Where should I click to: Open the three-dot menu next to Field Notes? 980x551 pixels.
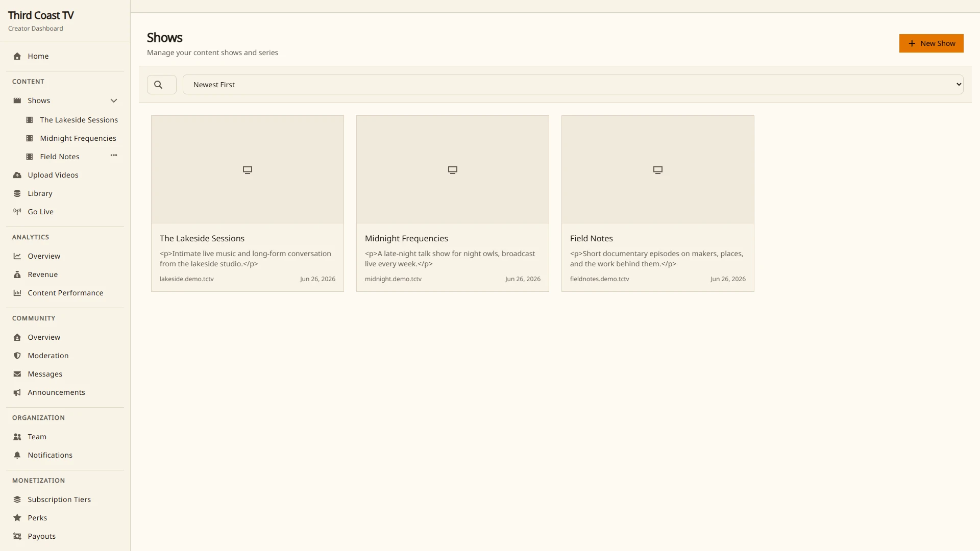coord(114,155)
